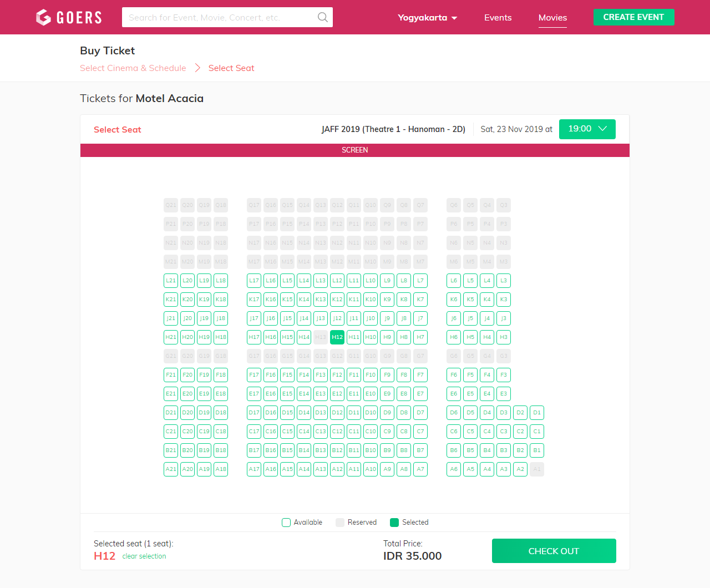Click the event search input field
The height and width of the screenshot is (588, 710).
[x=219, y=17]
